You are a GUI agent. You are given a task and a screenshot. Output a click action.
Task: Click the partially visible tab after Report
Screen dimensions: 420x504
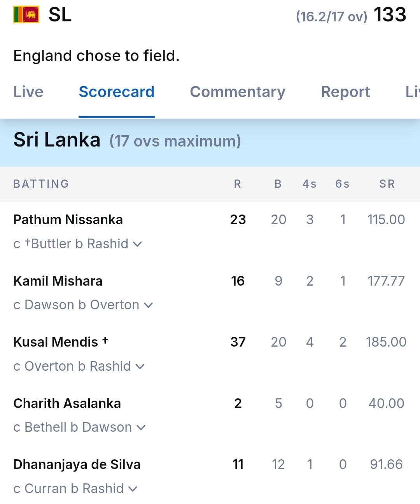(412, 92)
